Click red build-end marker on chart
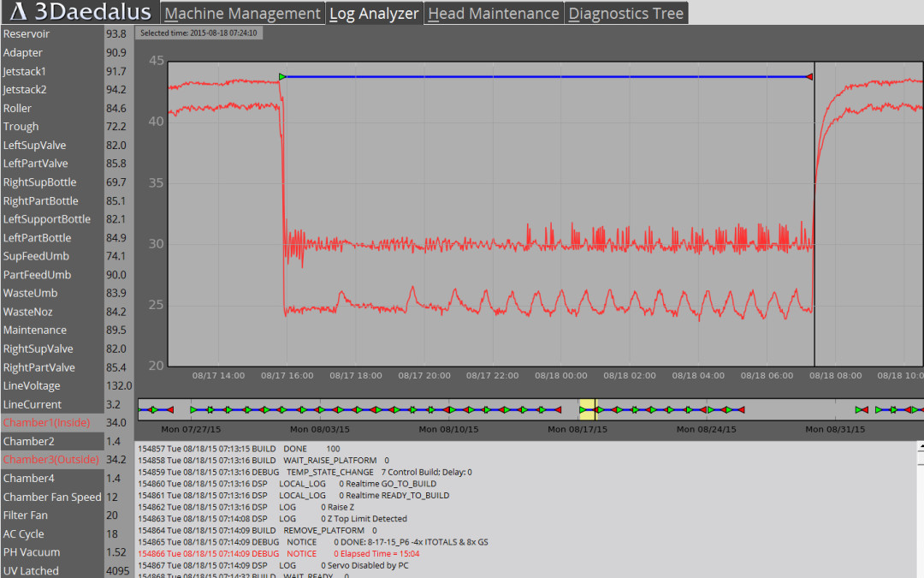 [809, 77]
